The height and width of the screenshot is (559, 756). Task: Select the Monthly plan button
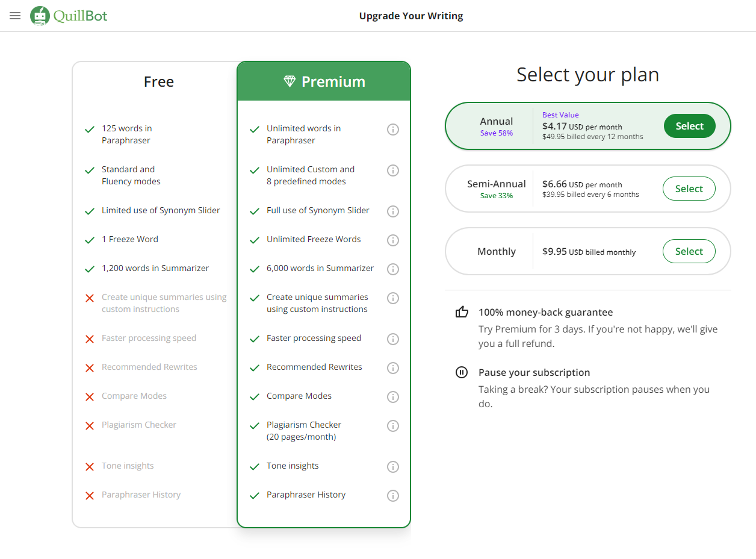[689, 251]
